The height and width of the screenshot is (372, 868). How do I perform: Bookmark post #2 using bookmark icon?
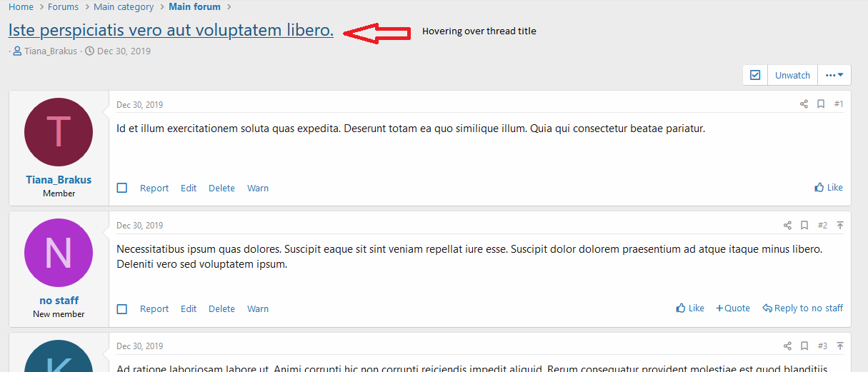[804, 226]
